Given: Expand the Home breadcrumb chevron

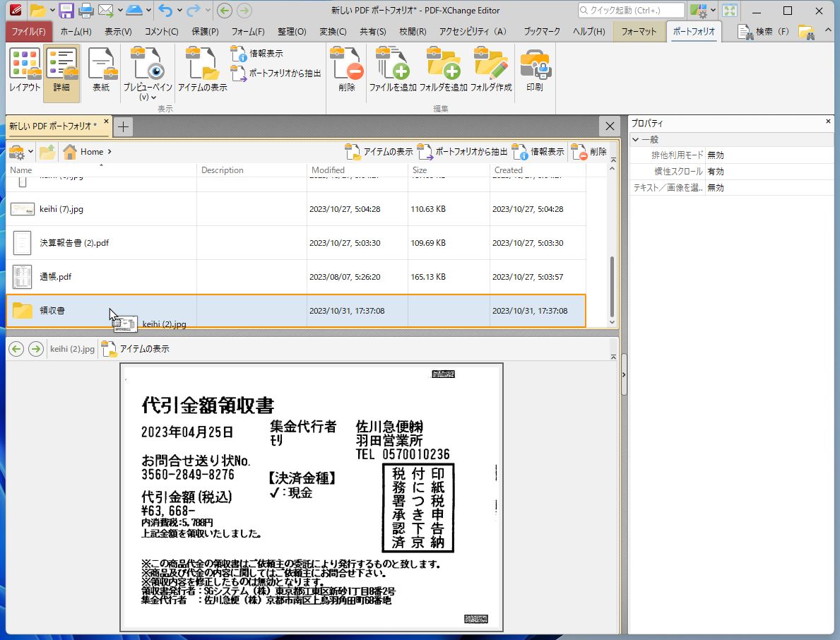Looking at the screenshot, I should tap(110, 152).
